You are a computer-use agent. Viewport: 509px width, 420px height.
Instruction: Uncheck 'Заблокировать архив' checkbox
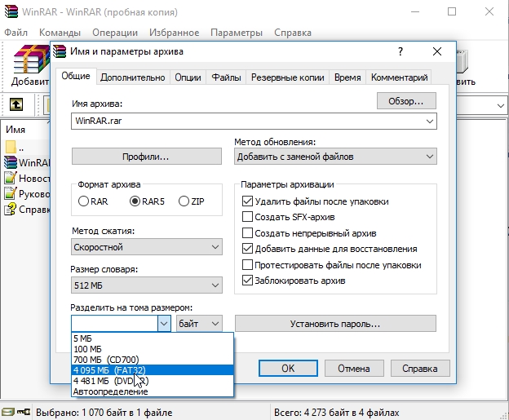click(x=247, y=281)
